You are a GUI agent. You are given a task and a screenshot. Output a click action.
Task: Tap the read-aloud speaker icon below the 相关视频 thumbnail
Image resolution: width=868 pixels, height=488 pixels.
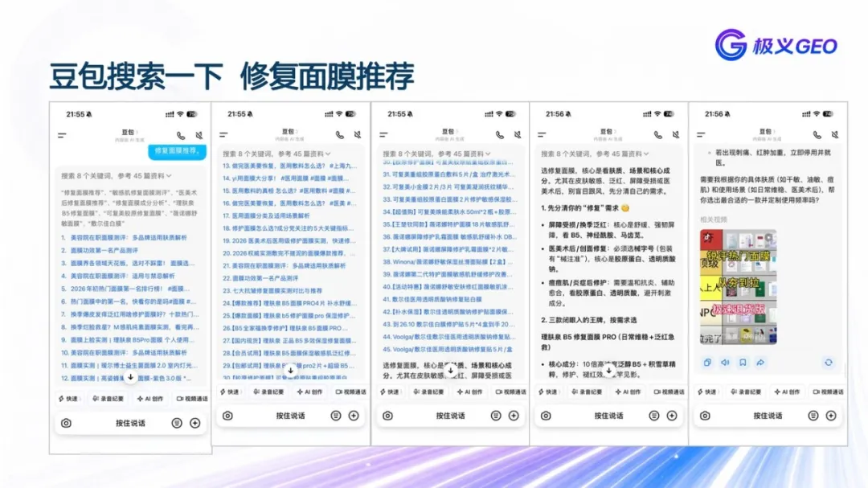(725, 363)
